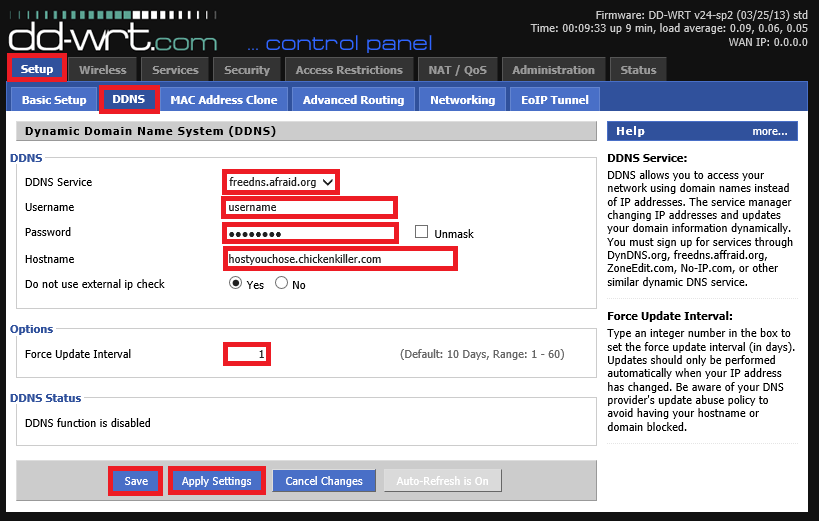Select No for external ip check

(281, 284)
